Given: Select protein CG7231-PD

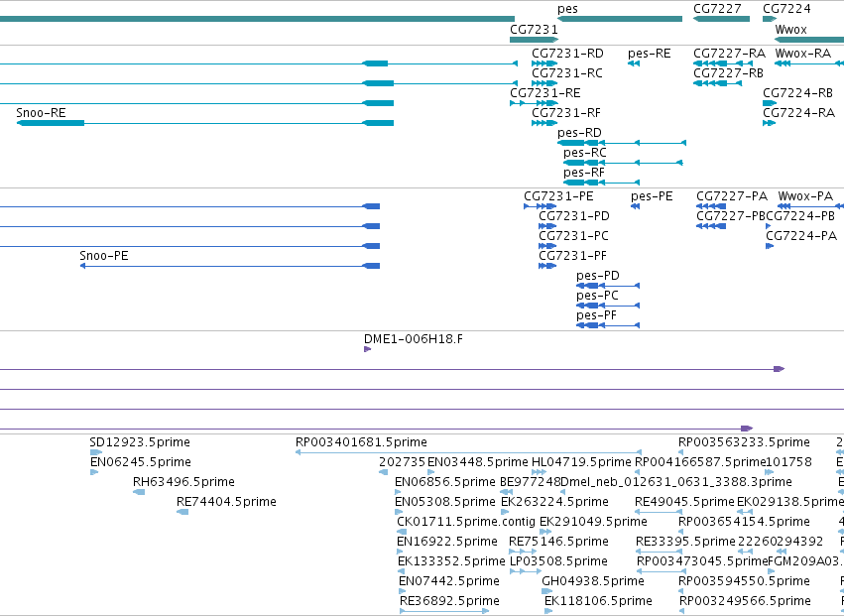Looking at the screenshot, I should [547, 226].
